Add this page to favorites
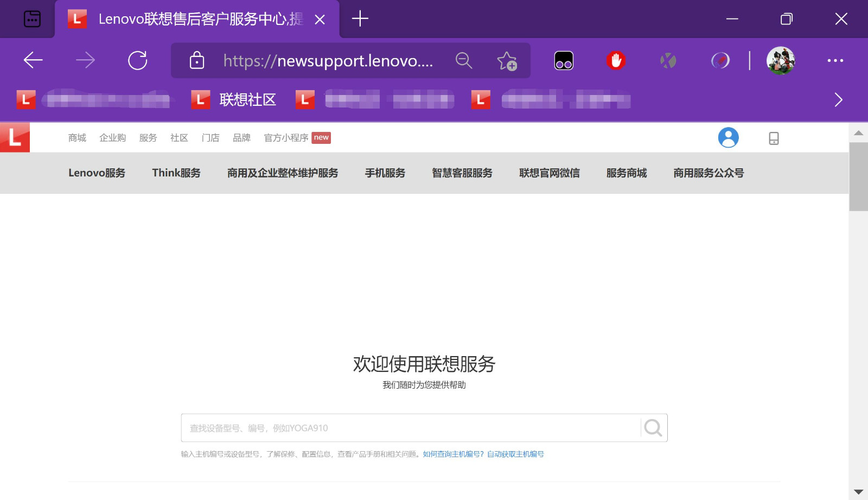This screenshot has width=868, height=500. [x=507, y=60]
